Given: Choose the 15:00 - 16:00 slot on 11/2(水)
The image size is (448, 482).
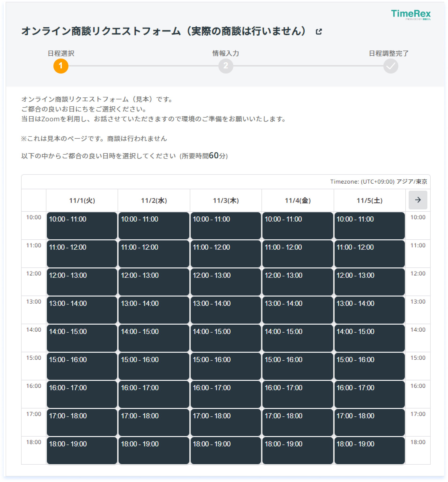Looking at the screenshot, I should point(153,366).
